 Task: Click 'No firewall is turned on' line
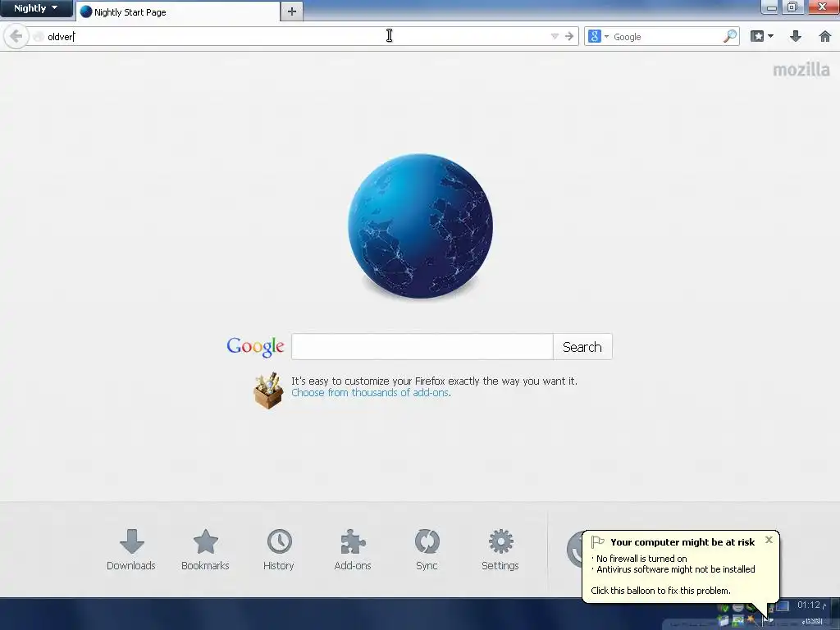pos(641,558)
